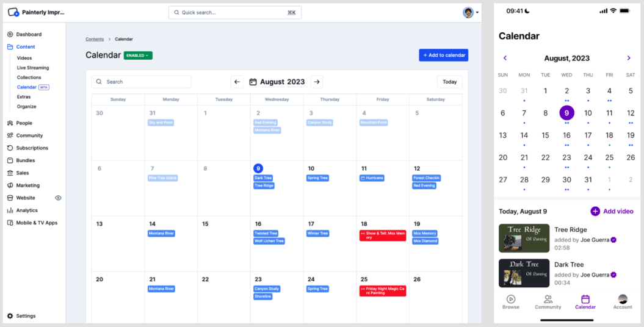Tap day 18 in the mobile calendar
Viewport: 644px width, 327px height.
coord(609,135)
